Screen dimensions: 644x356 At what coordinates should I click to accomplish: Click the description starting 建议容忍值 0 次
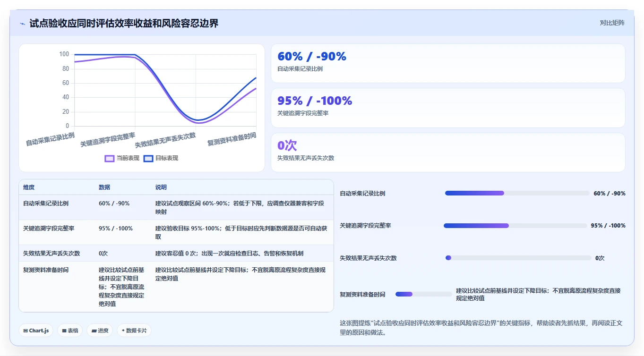[x=229, y=254]
